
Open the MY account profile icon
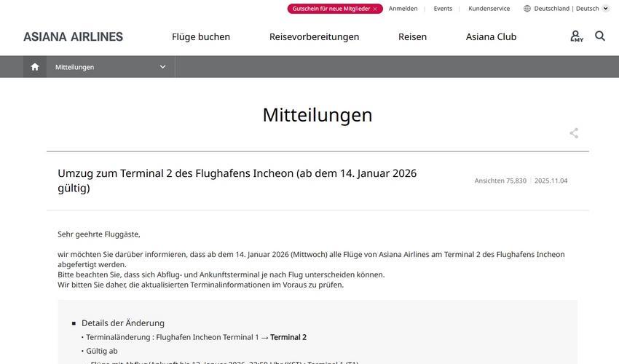coord(576,36)
